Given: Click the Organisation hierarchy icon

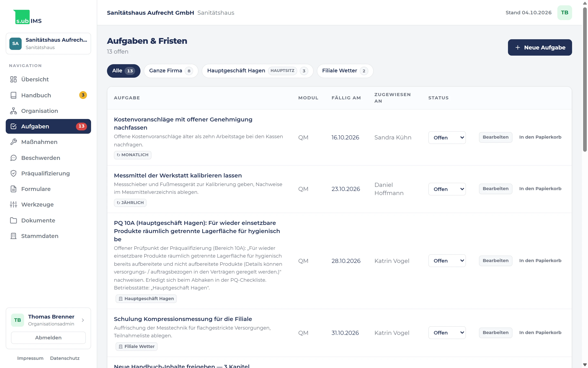Looking at the screenshot, I should 13,111.
